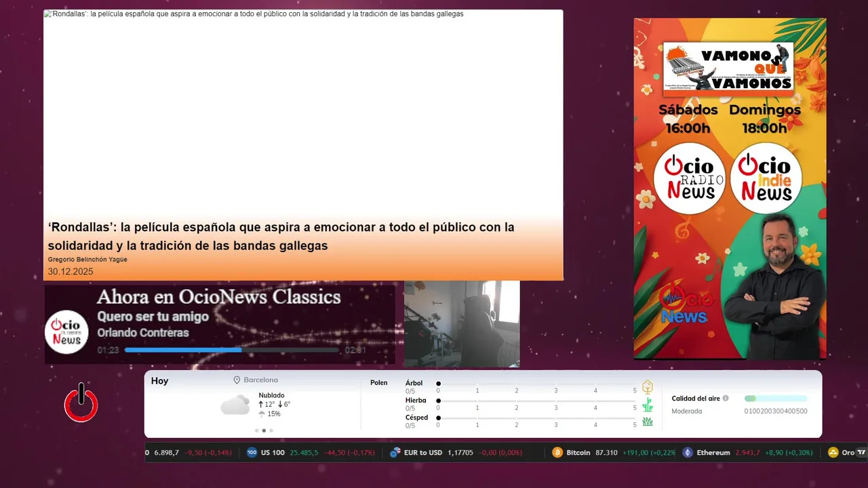
Task: Click the Bitcoin change +191,00 value
Action: tap(637, 453)
